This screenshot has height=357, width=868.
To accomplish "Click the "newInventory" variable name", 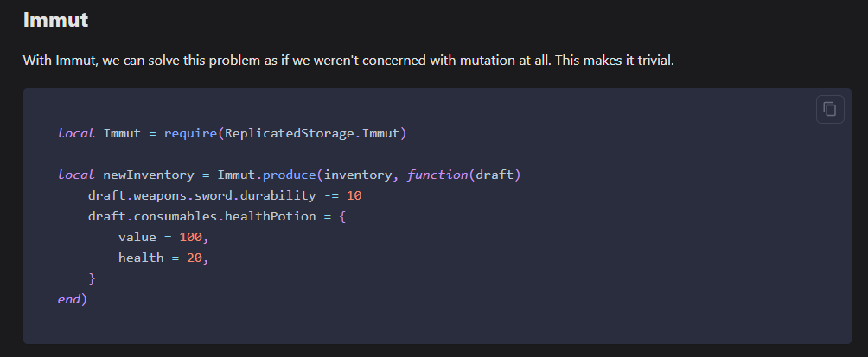I will click(148, 175).
